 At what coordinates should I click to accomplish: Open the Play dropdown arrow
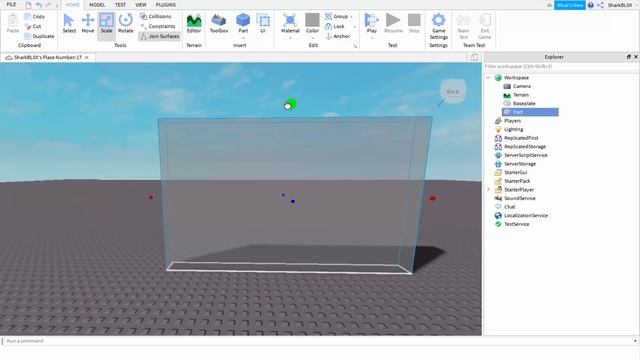[x=372, y=38]
